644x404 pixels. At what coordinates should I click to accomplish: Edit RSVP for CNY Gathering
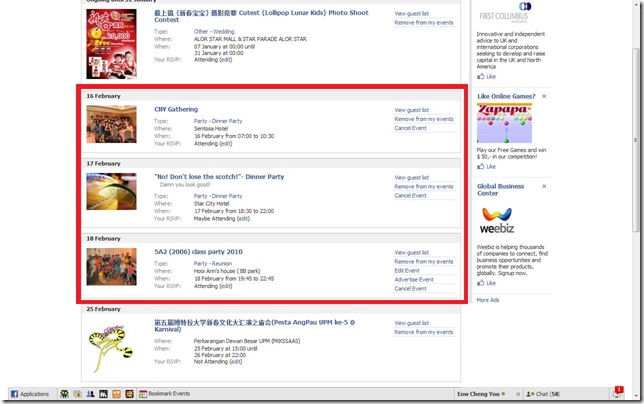[225, 144]
